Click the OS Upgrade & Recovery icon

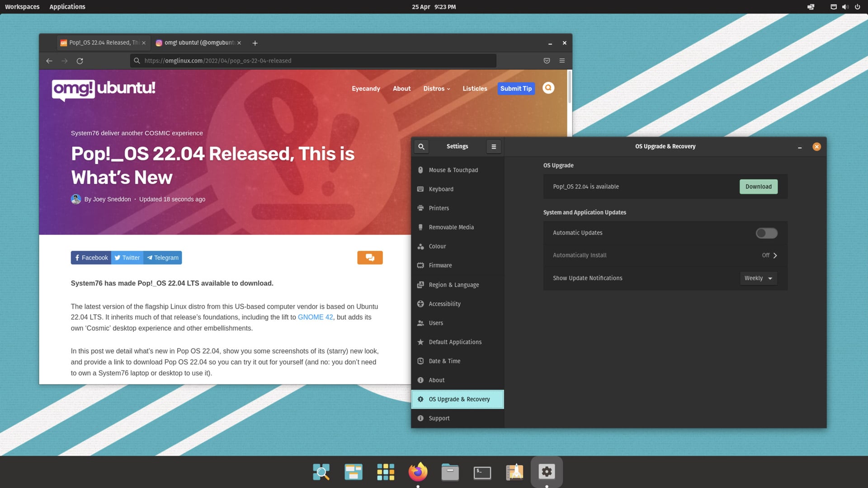pos(421,399)
